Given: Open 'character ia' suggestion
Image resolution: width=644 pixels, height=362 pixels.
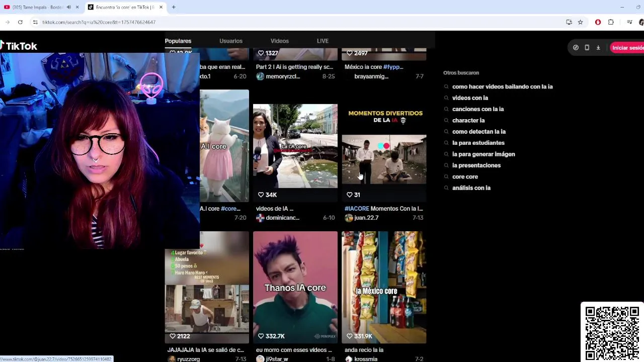Looking at the screenshot, I should 468,120.
